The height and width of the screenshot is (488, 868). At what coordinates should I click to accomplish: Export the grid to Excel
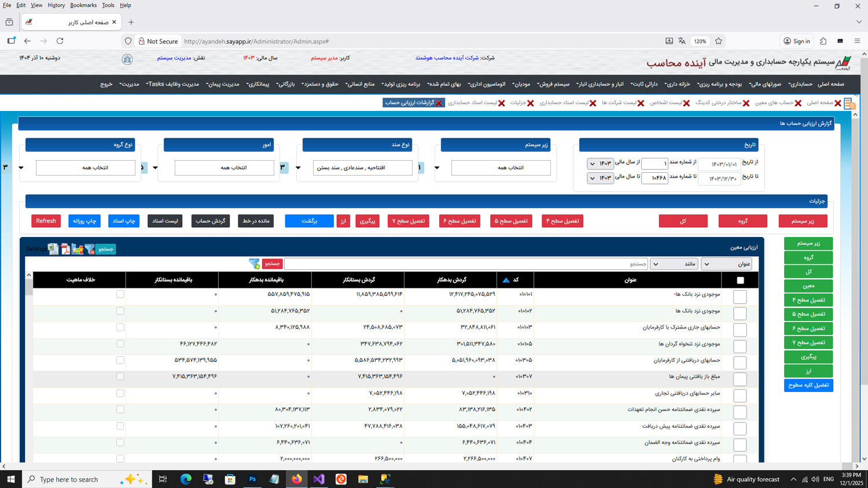coord(53,249)
